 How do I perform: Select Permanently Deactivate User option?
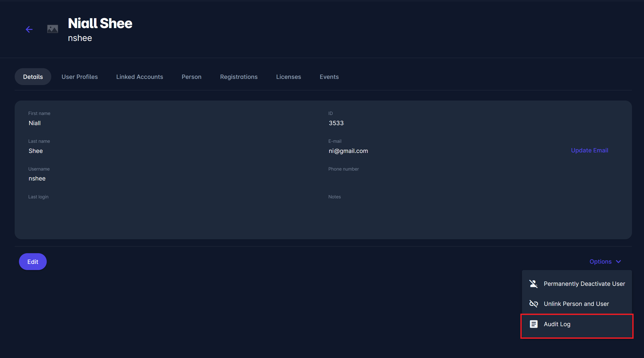pos(584,284)
